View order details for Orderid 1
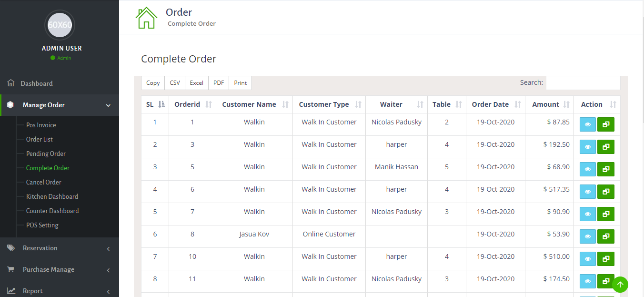This screenshot has width=644, height=297. pyautogui.click(x=587, y=124)
